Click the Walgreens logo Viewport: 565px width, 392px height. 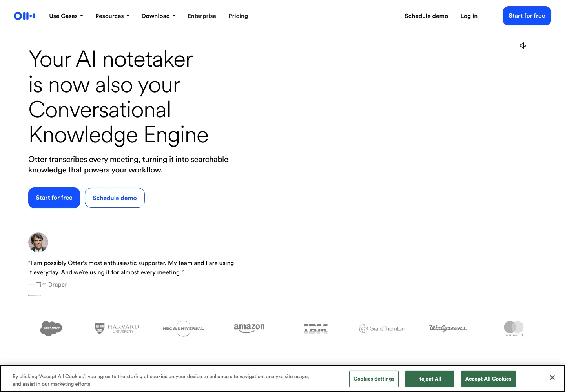[x=448, y=328]
